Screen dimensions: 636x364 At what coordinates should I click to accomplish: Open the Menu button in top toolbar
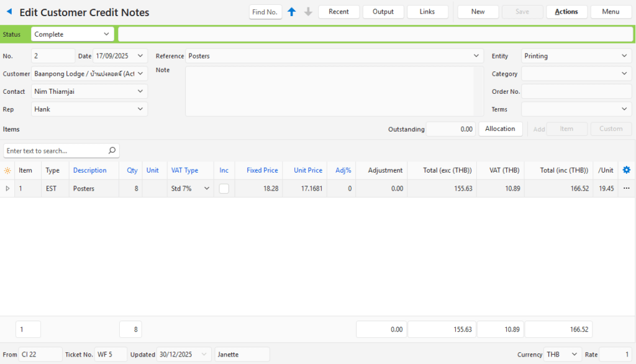(611, 12)
